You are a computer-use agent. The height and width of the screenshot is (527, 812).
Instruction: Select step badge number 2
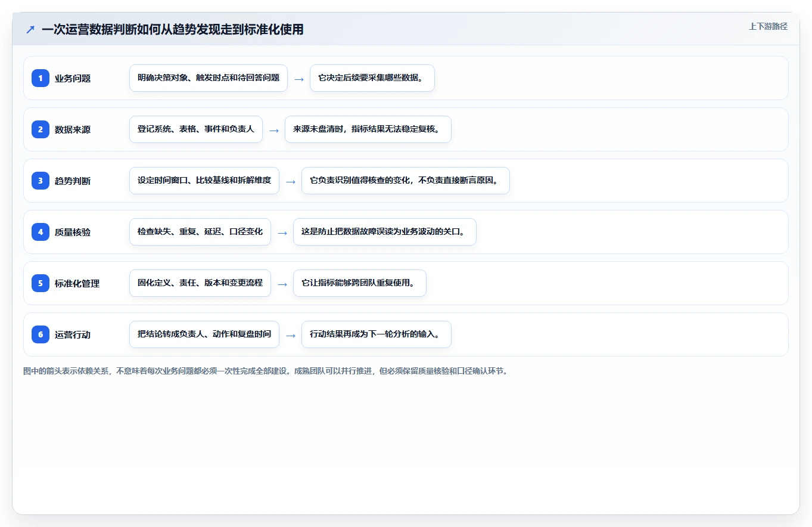click(x=41, y=129)
